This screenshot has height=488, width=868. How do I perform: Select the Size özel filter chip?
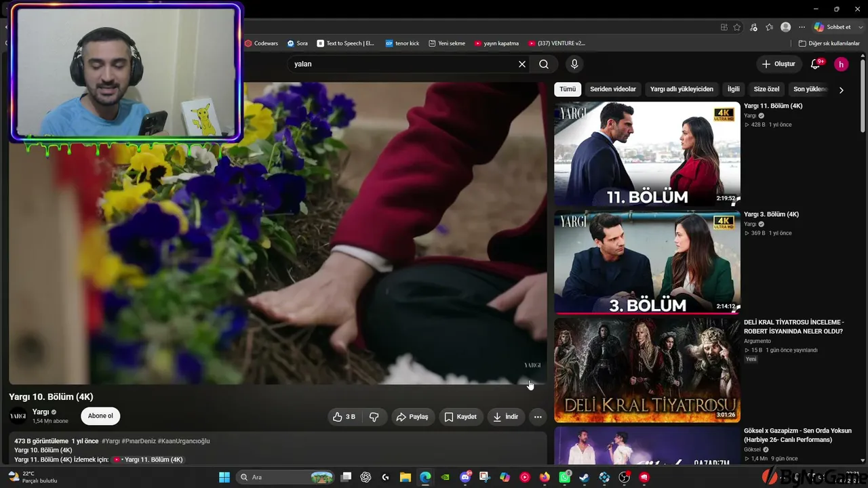tap(766, 89)
